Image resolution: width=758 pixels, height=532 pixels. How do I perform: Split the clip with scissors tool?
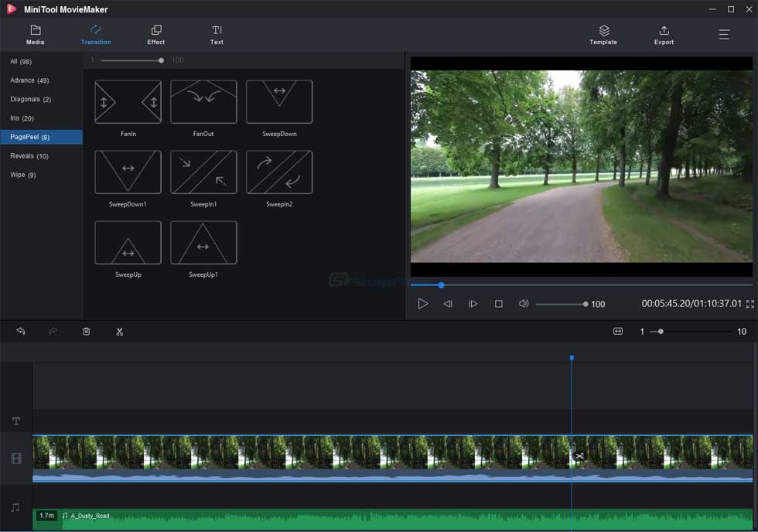pyautogui.click(x=120, y=331)
